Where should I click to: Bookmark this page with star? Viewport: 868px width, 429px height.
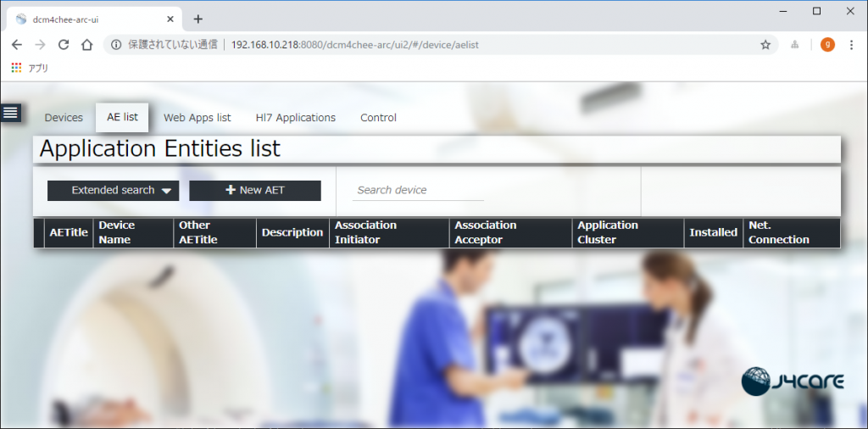click(x=765, y=45)
